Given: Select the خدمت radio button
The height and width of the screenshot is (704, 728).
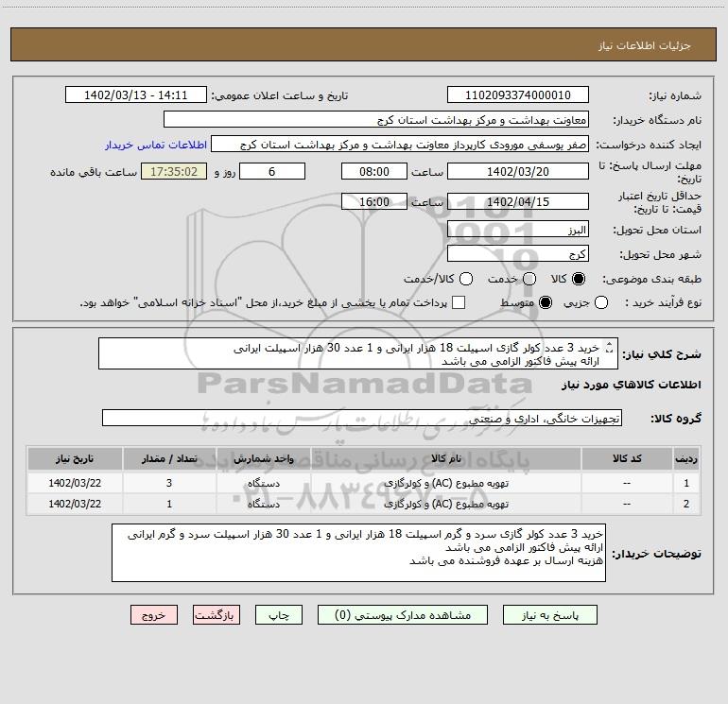Looking at the screenshot, I should point(529,279).
